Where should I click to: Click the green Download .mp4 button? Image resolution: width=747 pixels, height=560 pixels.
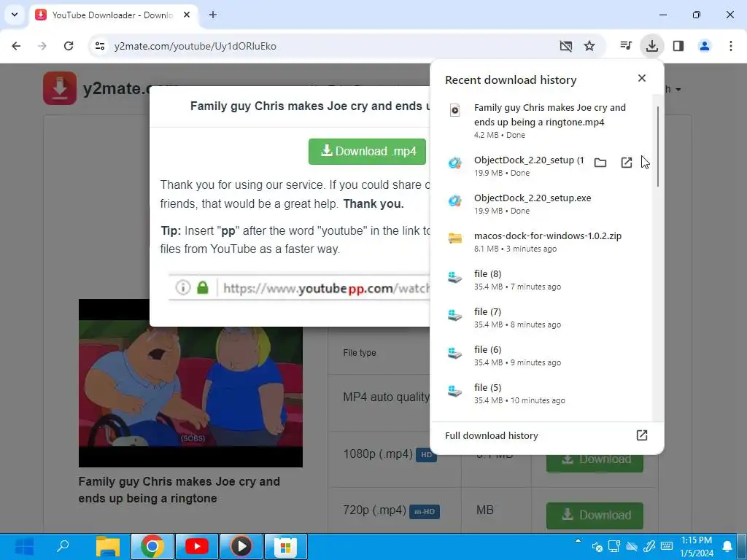(x=367, y=152)
